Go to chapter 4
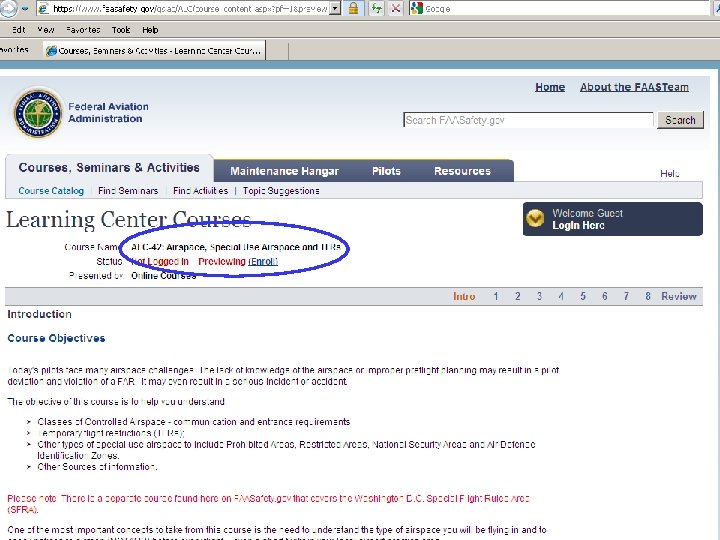The height and width of the screenshot is (540, 720). [x=561, y=296]
